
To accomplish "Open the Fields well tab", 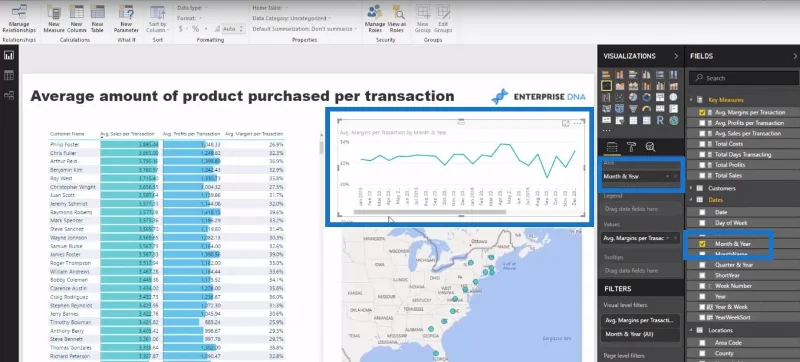I will click(x=612, y=147).
